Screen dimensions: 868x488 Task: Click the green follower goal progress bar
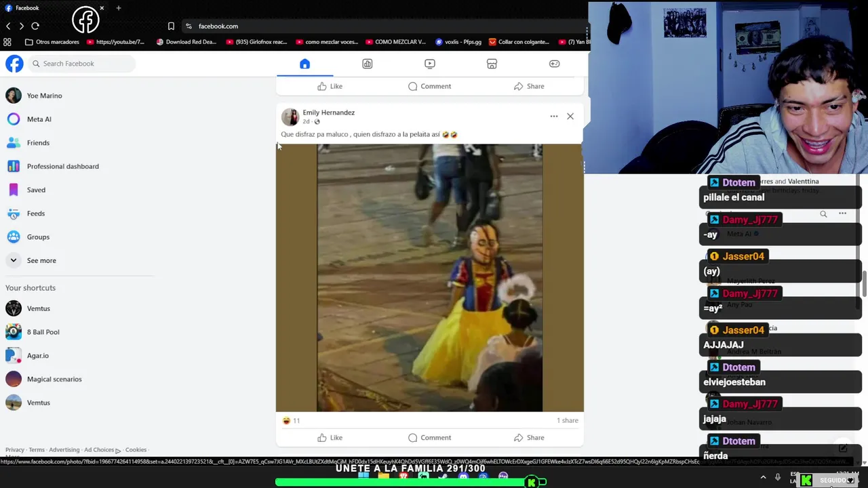pyautogui.click(x=411, y=482)
